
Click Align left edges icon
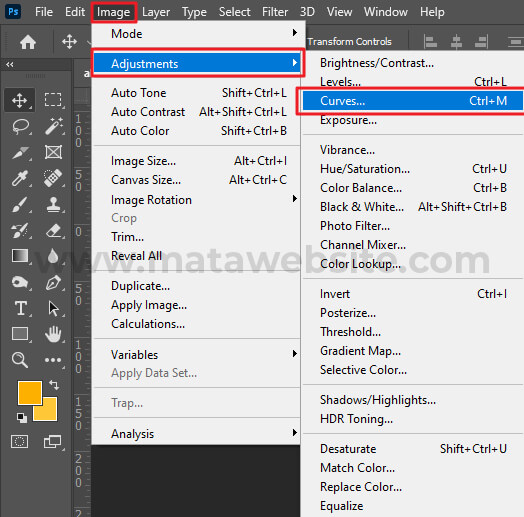click(430, 42)
